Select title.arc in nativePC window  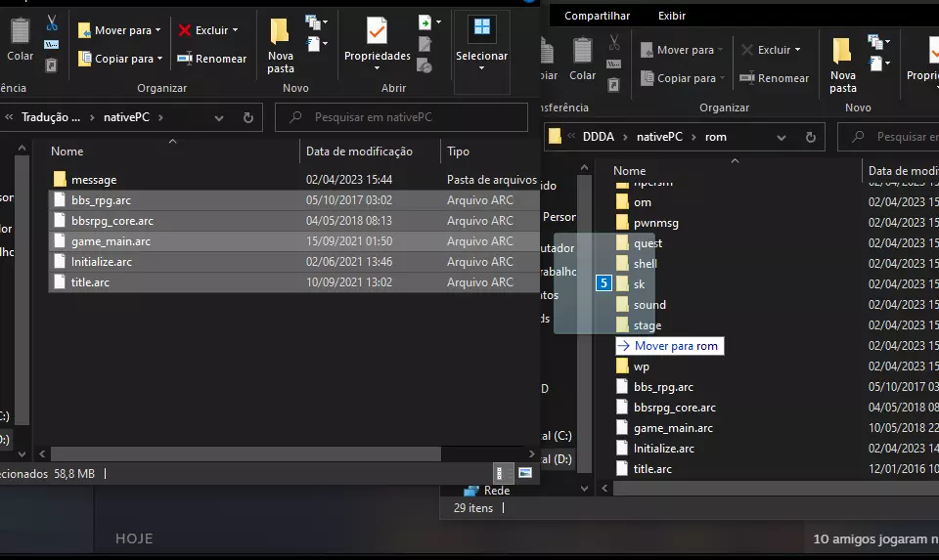coord(293,281)
